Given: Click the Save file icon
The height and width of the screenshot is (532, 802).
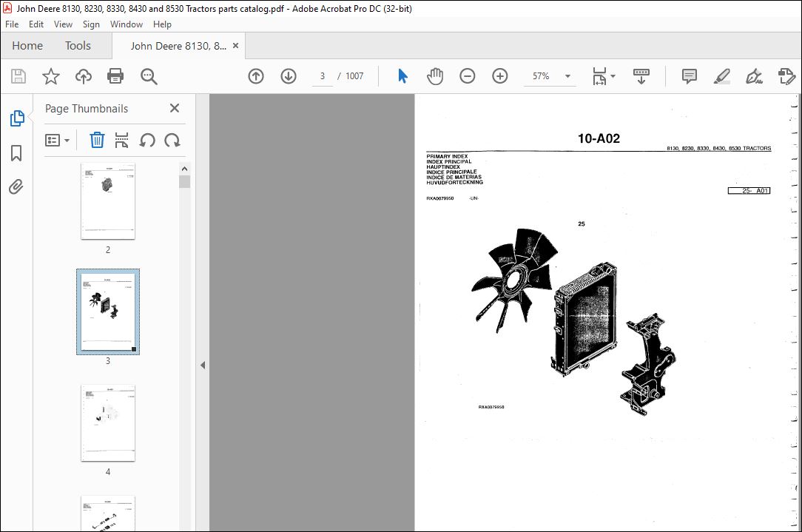Looking at the screenshot, I should (x=18, y=76).
